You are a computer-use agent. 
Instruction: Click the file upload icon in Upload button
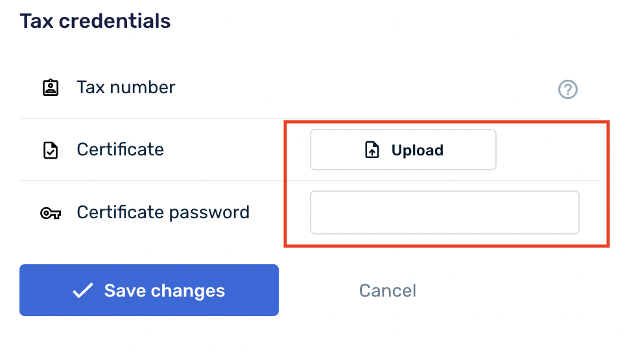pos(372,150)
